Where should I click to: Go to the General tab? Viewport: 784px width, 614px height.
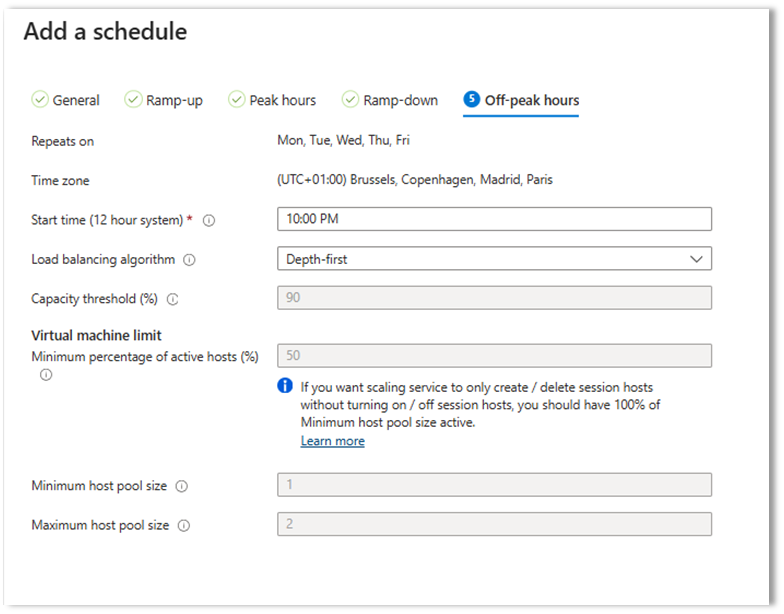[x=75, y=100]
